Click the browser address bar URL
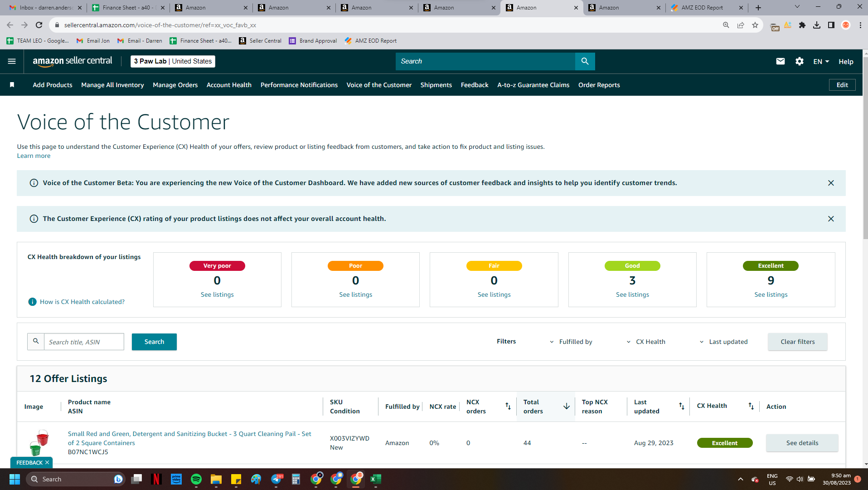868x490 pixels. 160,25
